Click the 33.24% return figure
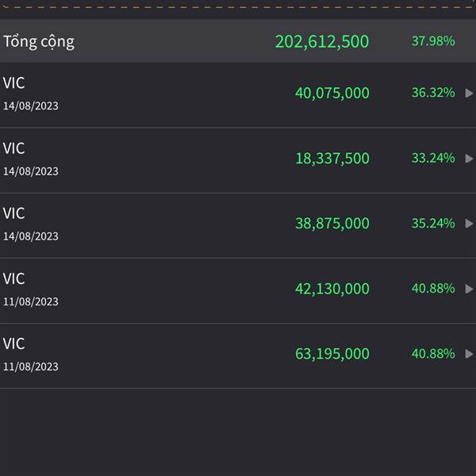The image size is (476, 476). click(x=433, y=158)
